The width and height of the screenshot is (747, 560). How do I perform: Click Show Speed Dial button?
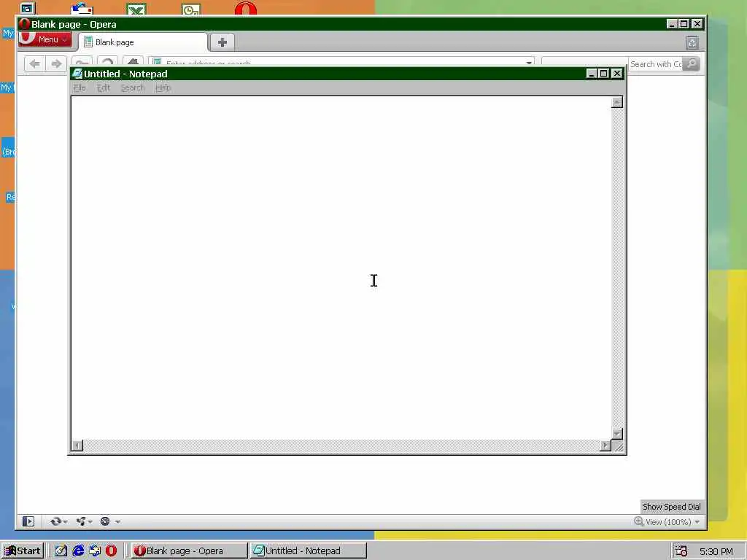[x=671, y=507]
